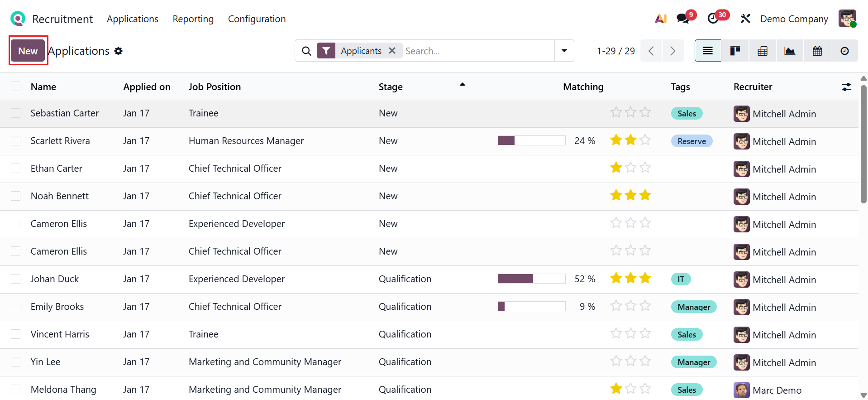Open the Reporting menu

193,19
